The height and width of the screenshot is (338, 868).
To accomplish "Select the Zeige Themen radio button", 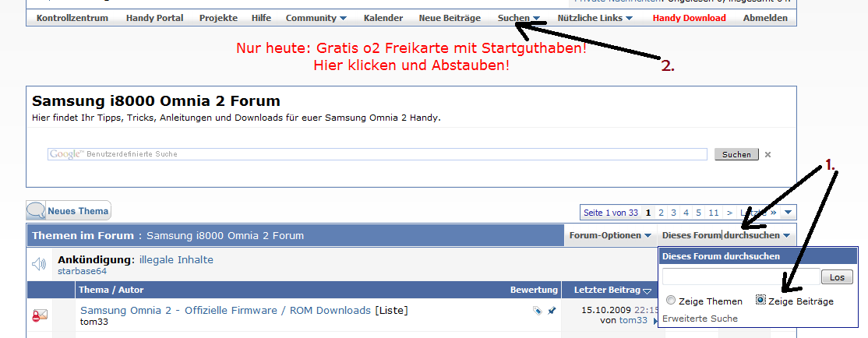I will click(671, 301).
